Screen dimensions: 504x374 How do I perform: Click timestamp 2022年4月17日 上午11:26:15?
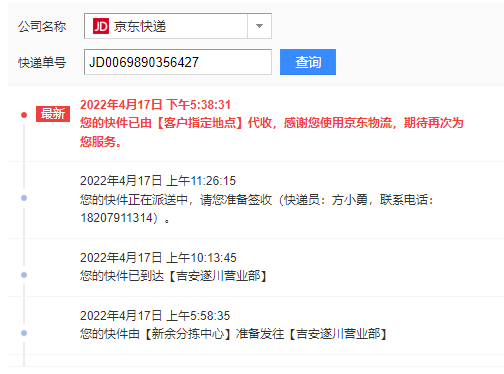(x=158, y=181)
